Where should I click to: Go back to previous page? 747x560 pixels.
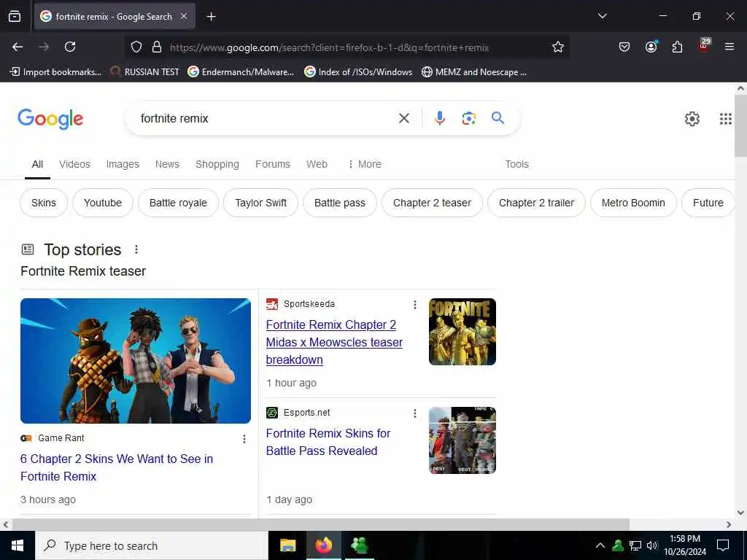click(18, 47)
